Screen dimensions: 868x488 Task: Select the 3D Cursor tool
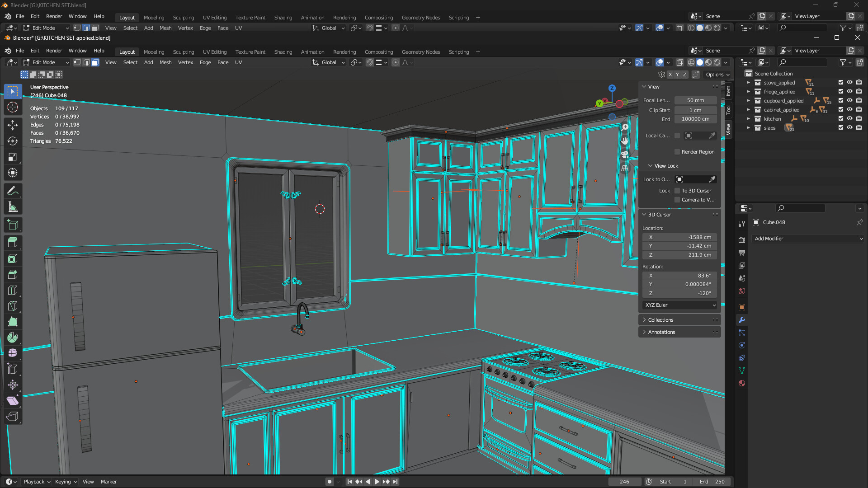13,108
